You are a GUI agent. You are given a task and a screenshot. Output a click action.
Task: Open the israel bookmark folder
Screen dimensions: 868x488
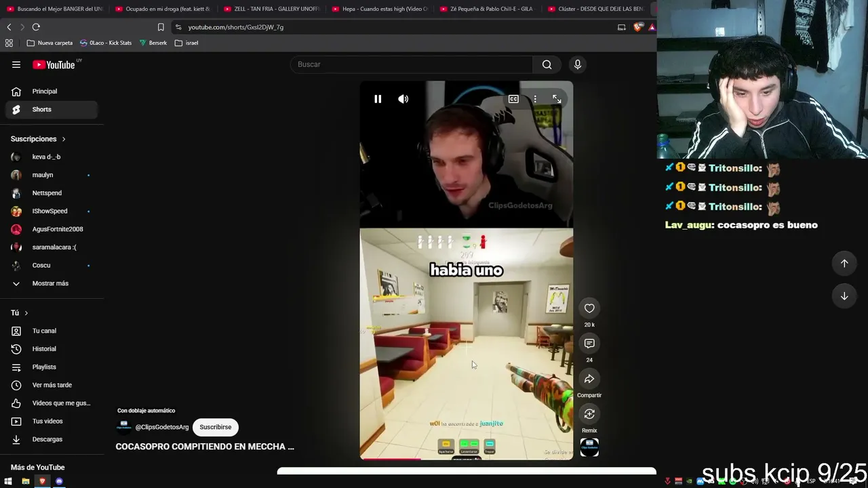(x=186, y=43)
